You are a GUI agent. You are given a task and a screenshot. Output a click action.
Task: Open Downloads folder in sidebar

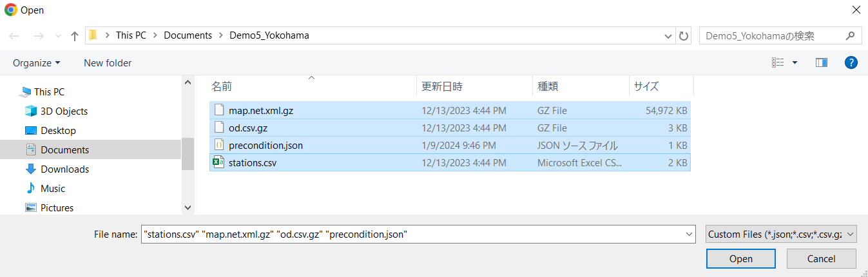pyautogui.click(x=64, y=169)
